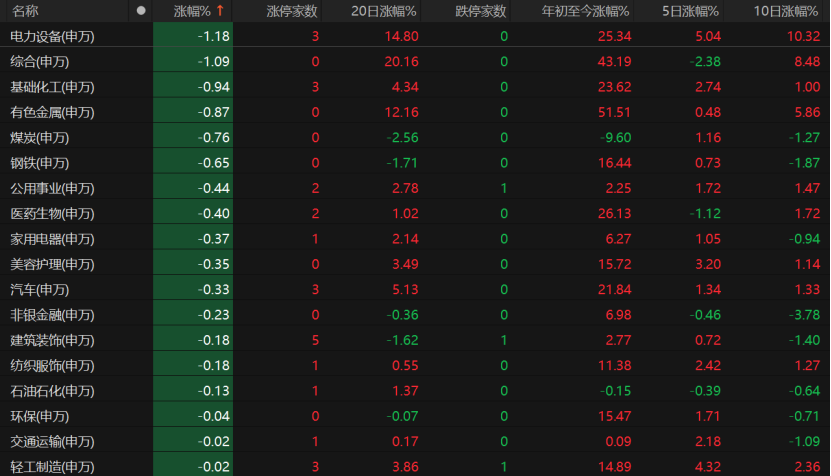Click the orange sort arrow beside 涨幅%
Screen dimensions: 831x476
click(x=219, y=11)
